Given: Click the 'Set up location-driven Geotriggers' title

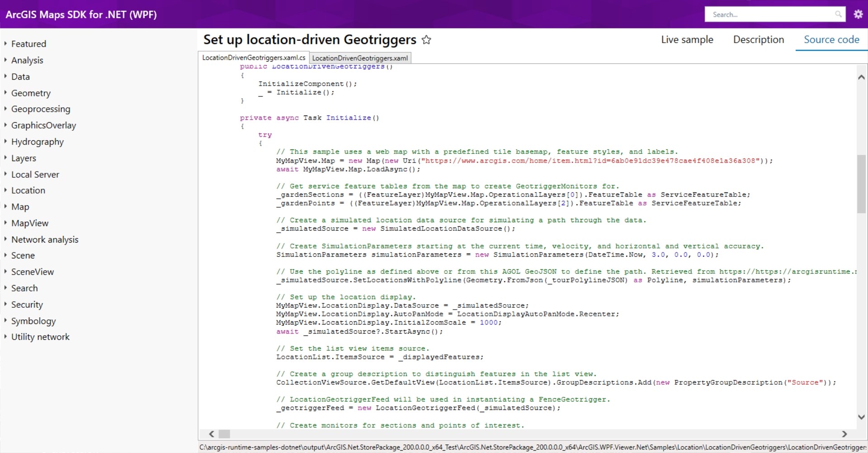Looking at the screenshot, I should (x=310, y=40).
